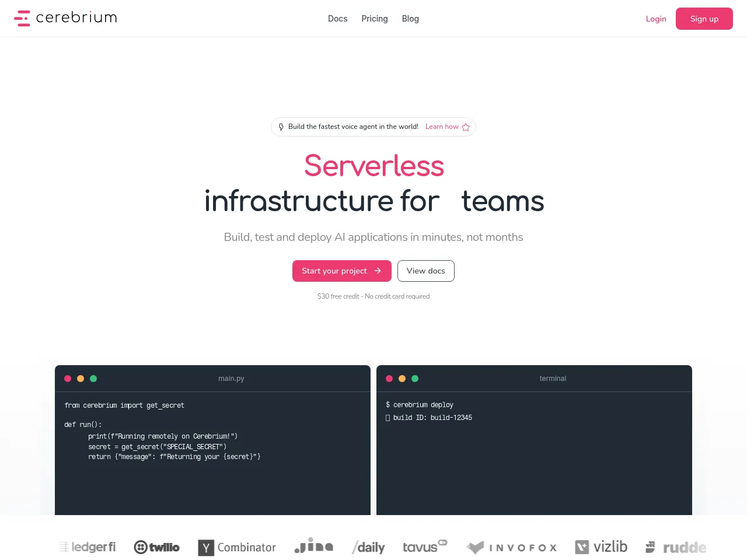Click the cerebrium deploy terminal line
The image size is (747, 560).
pos(420,405)
